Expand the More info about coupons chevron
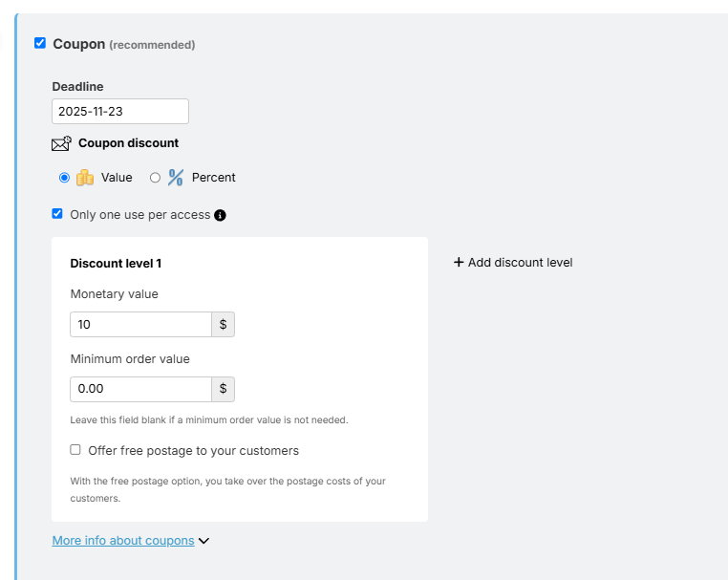728x580 pixels. (203, 541)
